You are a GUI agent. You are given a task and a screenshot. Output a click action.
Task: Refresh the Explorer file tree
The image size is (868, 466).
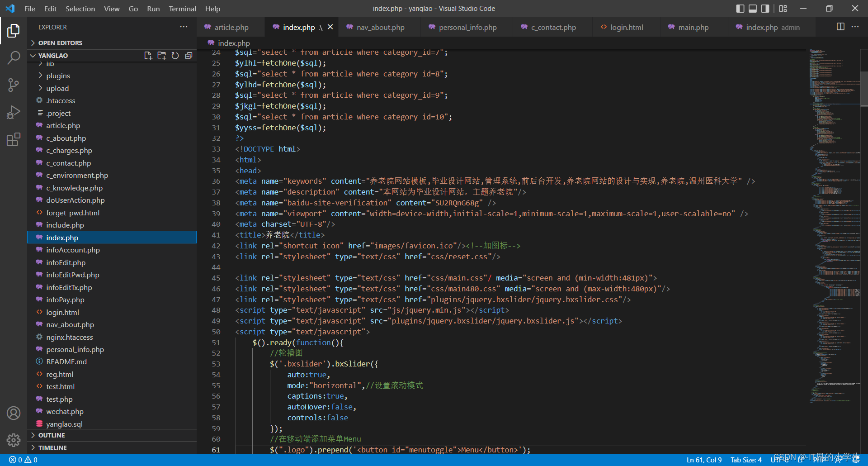(175, 56)
